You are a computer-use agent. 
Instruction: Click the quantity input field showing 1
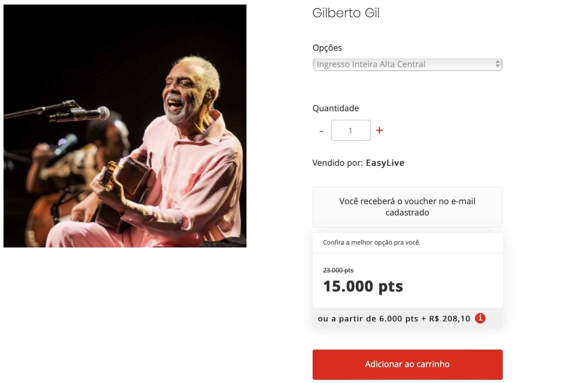click(x=351, y=130)
